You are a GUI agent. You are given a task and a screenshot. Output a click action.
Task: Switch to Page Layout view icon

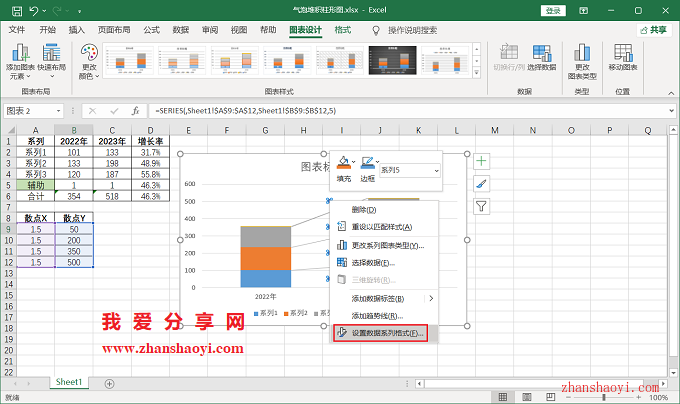click(527, 397)
